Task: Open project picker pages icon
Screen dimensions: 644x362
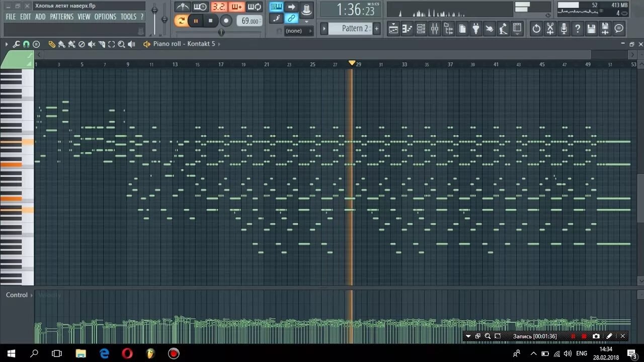Action: 462,29
